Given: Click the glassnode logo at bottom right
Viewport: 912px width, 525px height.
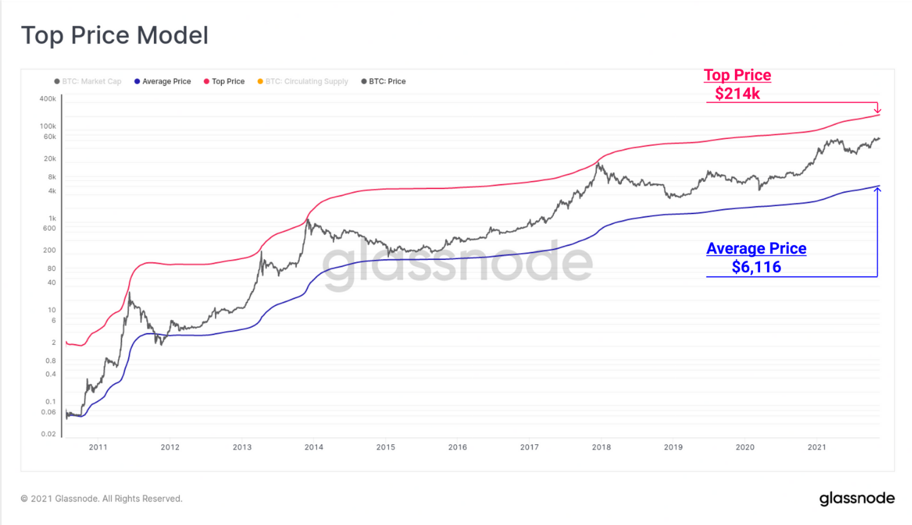Looking at the screenshot, I should click(x=857, y=499).
